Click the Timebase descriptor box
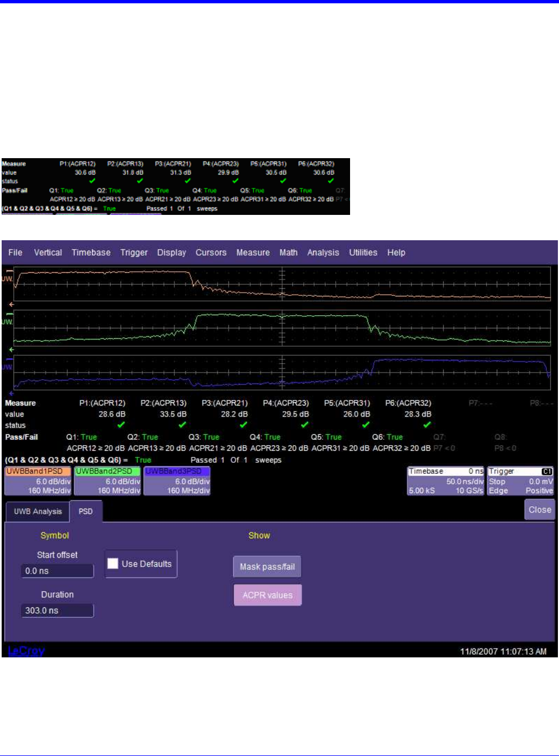Screen dimensions: 559x756 coord(445,481)
